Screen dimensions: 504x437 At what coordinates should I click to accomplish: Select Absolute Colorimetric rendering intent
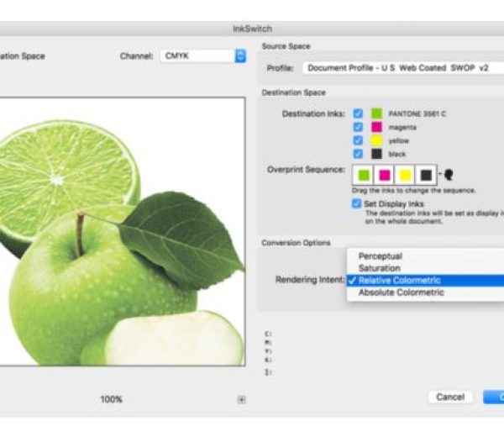(402, 292)
